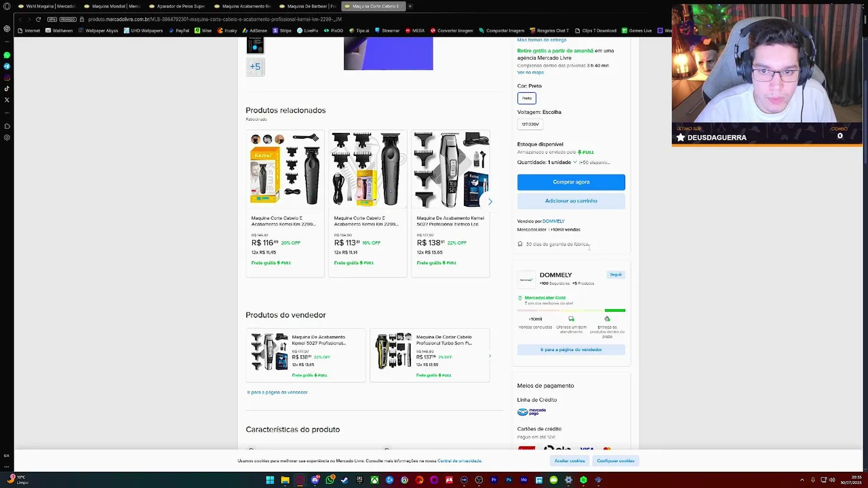This screenshot has height=488, width=868.
Task: Switch to the Maquina De Barbear tab
Action: click(309, 6)
